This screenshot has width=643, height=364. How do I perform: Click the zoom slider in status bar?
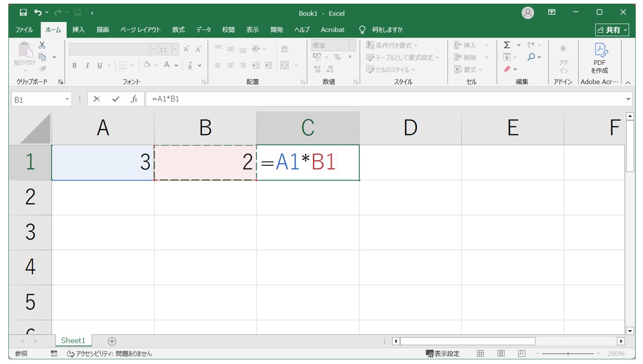pyautogui.click(x=567, y=354)
